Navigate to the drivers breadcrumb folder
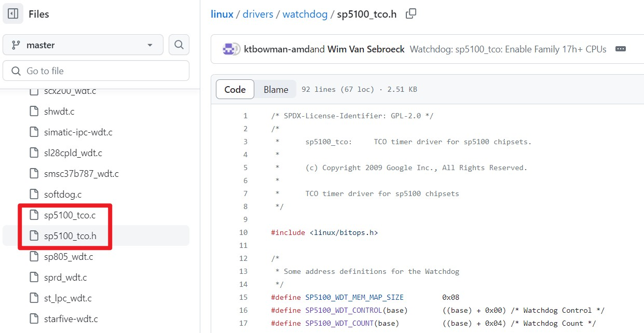 [x=258, y=14]
